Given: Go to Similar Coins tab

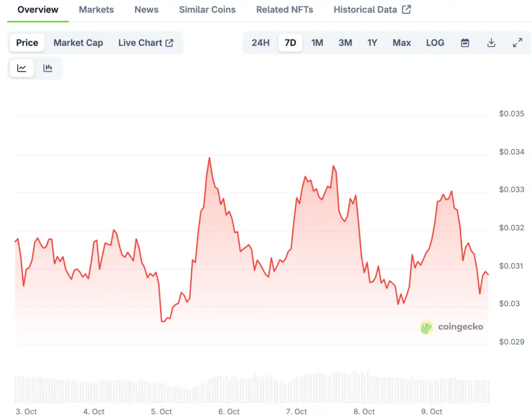Looking at the screenshot, I should 207,9.
